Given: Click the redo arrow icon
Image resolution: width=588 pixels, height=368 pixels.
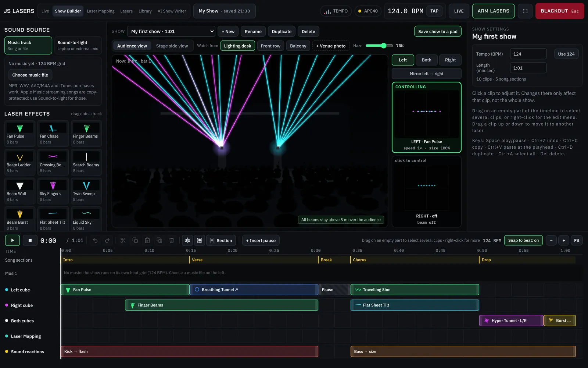Looking at the screenshot, I should pos(107,240).
